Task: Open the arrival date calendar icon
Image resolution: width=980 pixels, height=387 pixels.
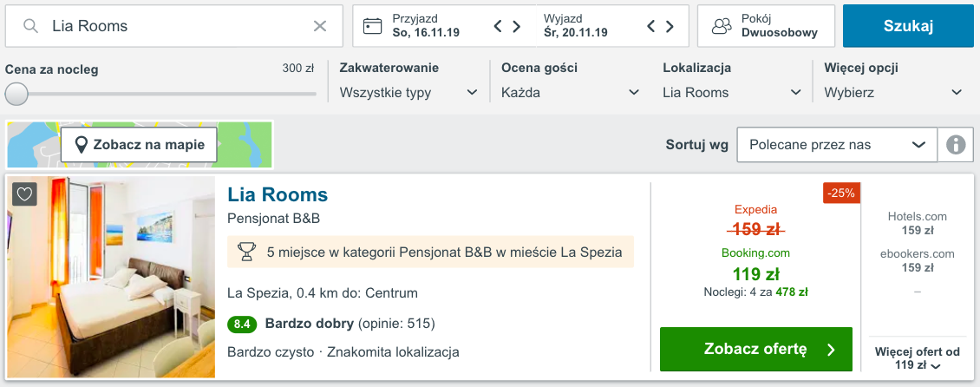Action: point(373,26)
